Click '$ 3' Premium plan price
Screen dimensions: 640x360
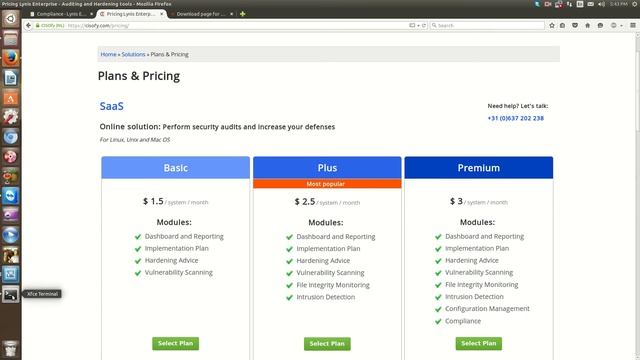[x=456, y=201]
